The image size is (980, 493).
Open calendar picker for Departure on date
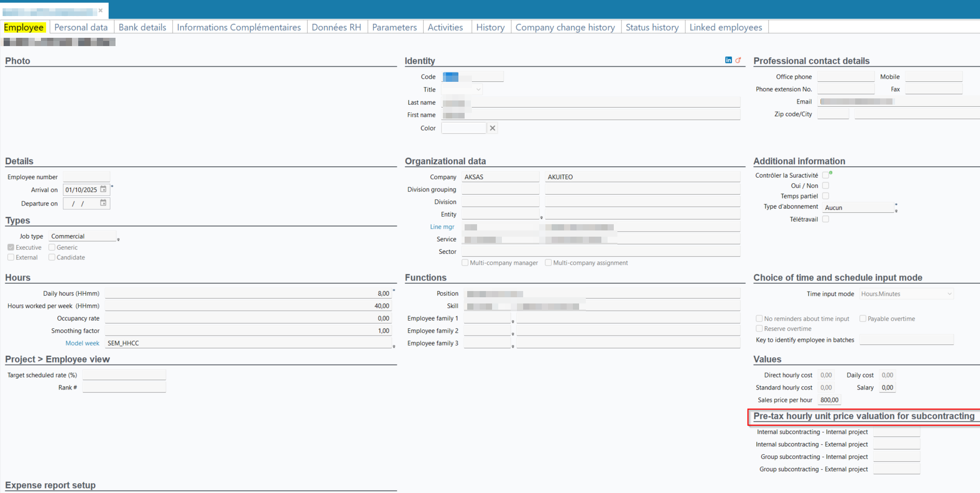[x=103, y=203]
